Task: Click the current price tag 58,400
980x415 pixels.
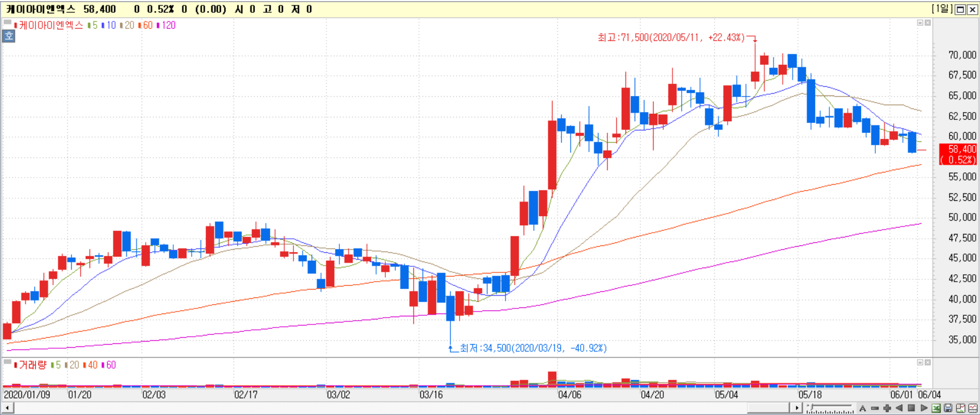Action: point(959,154)
